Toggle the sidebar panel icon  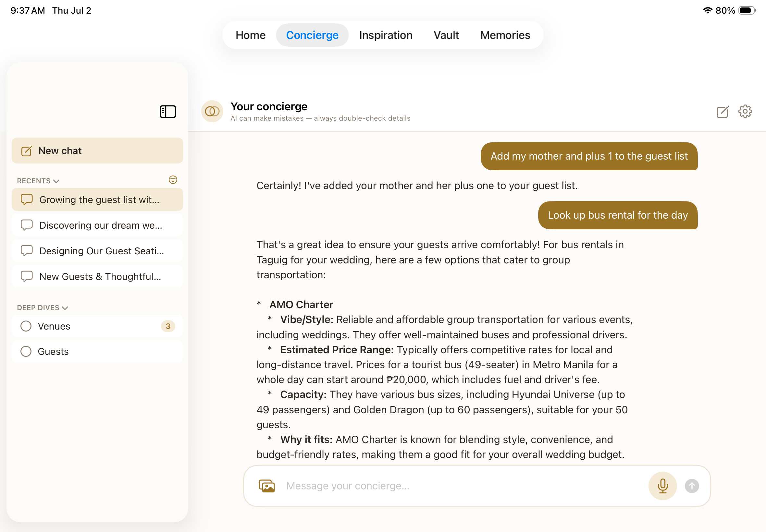pos(168,112)
